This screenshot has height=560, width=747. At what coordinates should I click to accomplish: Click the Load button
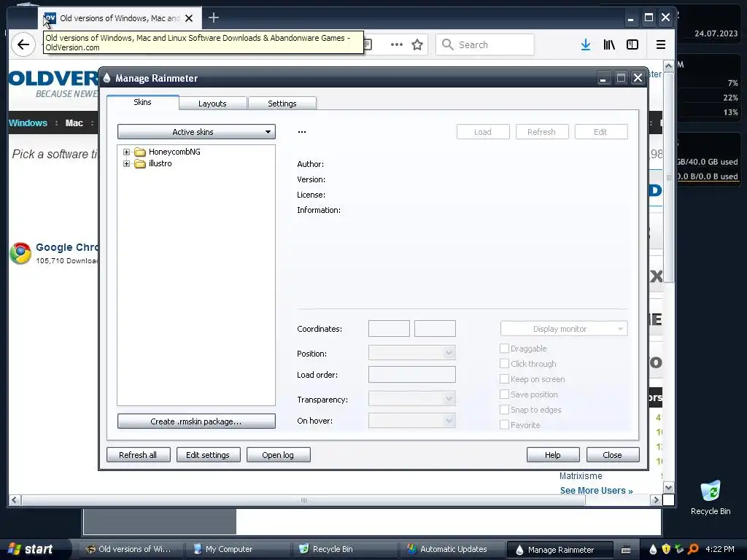[483, 132]
